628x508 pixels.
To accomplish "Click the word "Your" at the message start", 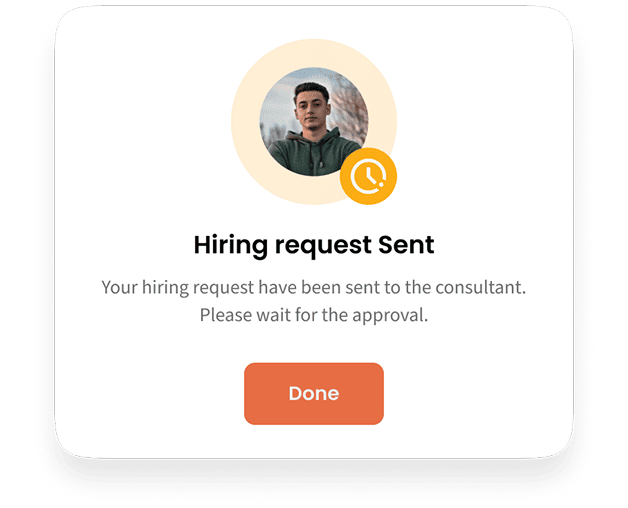I will [x=119, y=288].
